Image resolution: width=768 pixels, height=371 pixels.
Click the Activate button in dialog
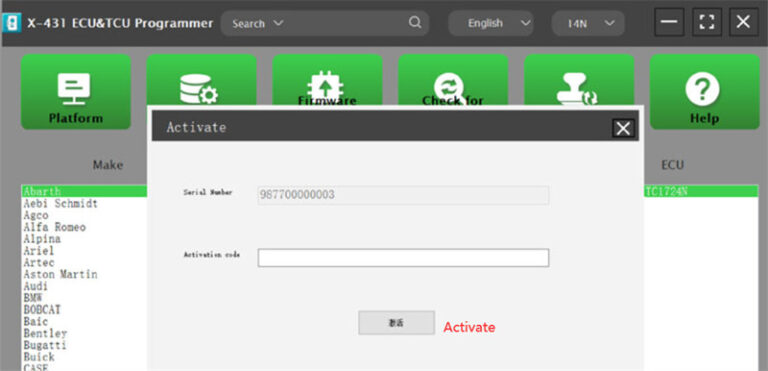pyautogui.click(x=396, y=323)
